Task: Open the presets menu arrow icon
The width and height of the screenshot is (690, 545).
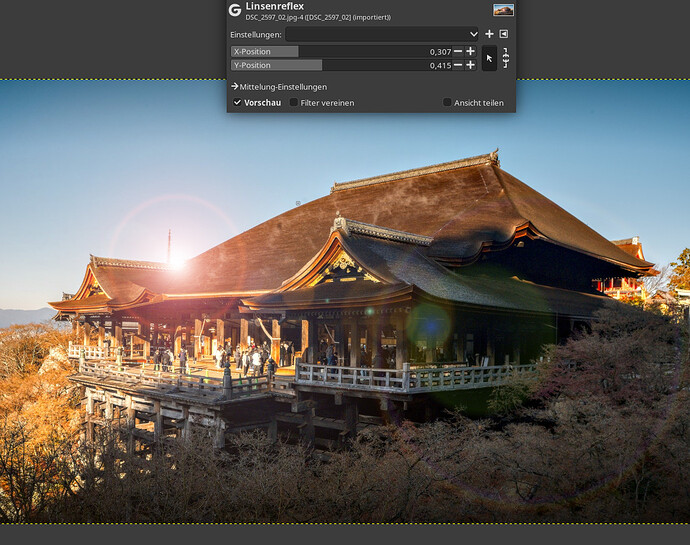Action: tap(504, 34)
